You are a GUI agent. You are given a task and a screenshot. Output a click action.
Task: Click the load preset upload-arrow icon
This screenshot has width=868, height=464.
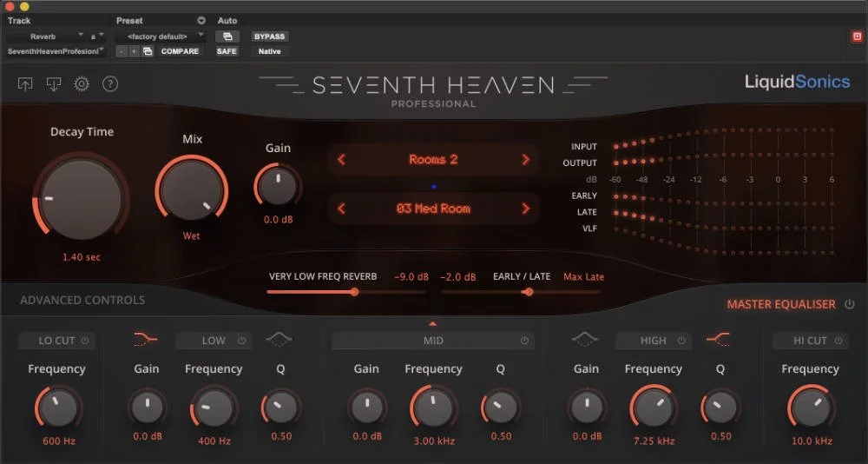(x=25, y=83)
